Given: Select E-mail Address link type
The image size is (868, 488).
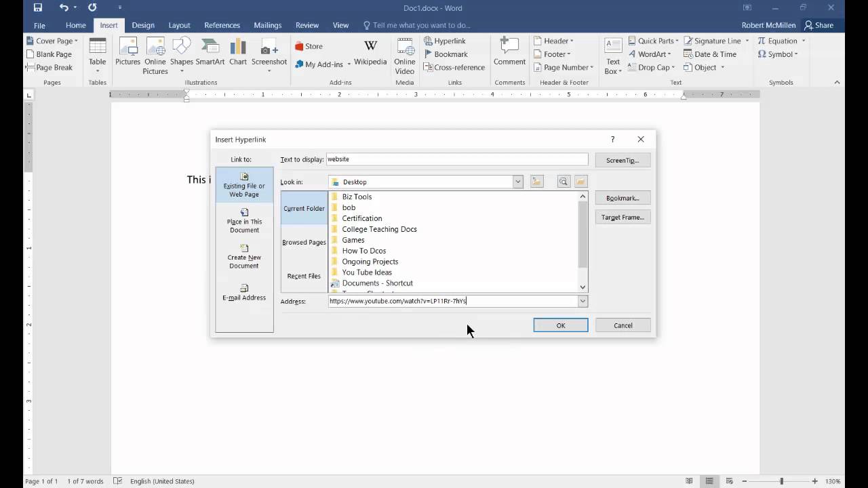Looking at the screenshot, I should coord(244,293).
